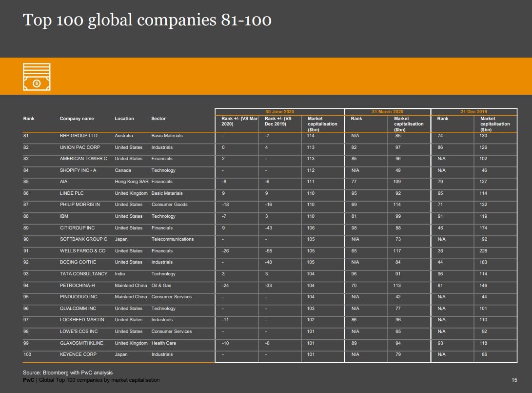Click the 'Rank +/- (VS Dec 2019)' header

click(278, 121)
